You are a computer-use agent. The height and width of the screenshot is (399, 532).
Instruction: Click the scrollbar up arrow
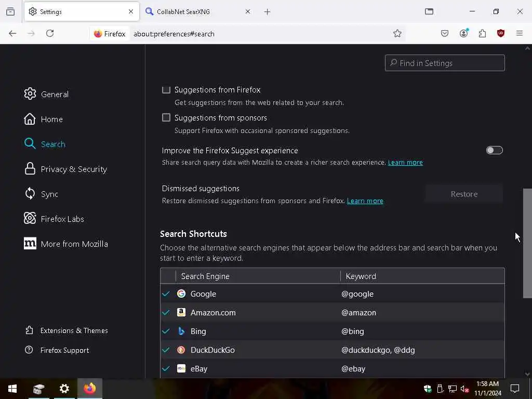527,48
